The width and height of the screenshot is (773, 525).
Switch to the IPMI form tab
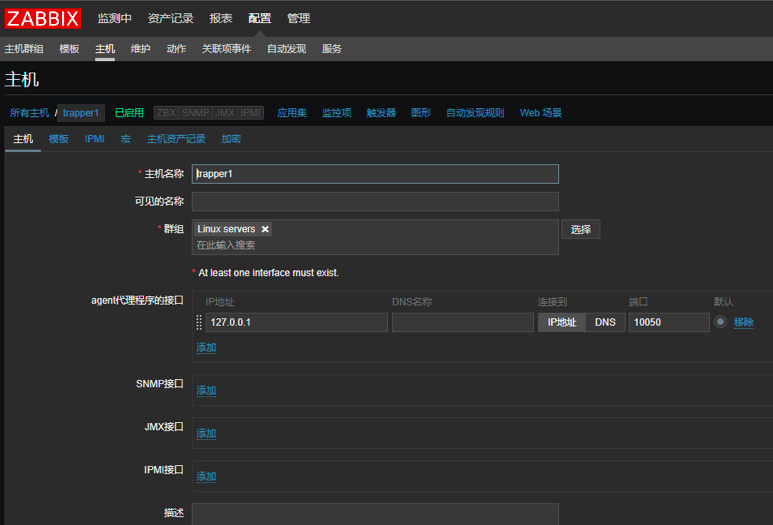94,139
